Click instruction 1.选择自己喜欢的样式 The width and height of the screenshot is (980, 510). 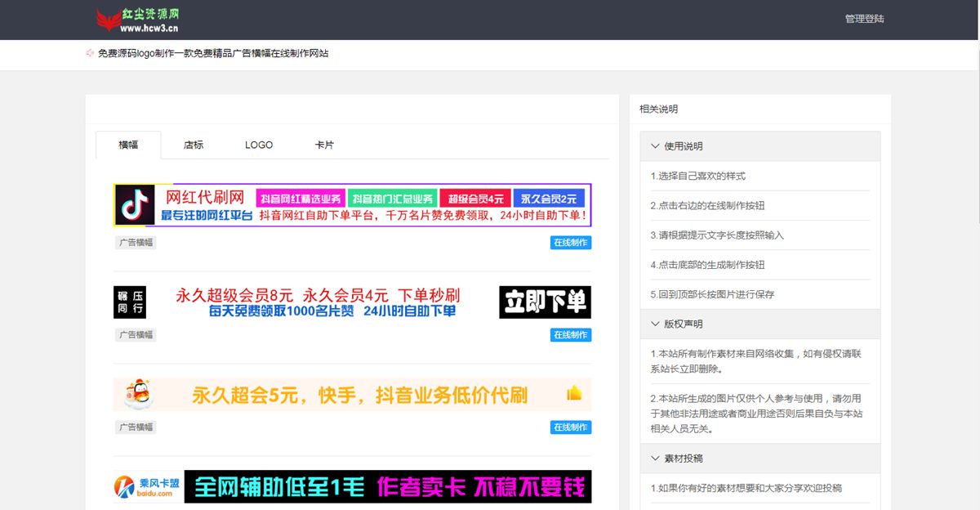pos(698,176)
